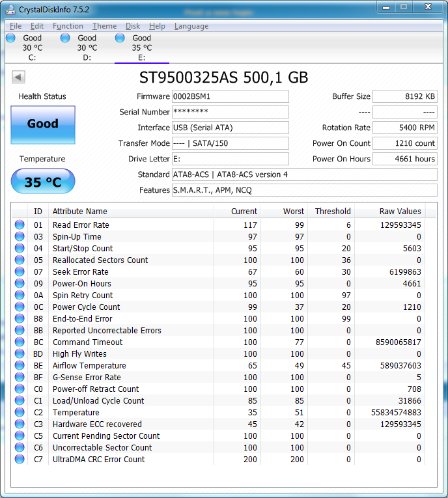This screenshot has width=448, height=498.
Task: Click status orb for Power-On Hours row
Action: click(20, 283)
